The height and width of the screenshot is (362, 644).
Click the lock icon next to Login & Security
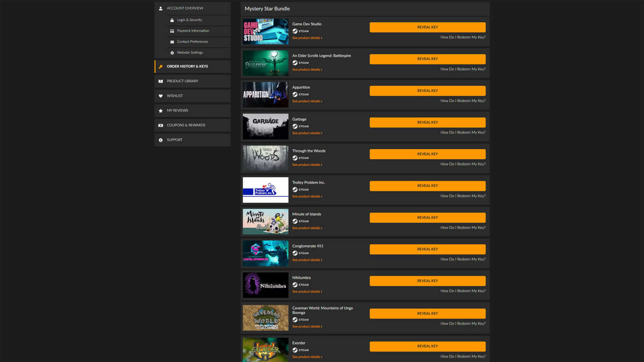point(172,20)
